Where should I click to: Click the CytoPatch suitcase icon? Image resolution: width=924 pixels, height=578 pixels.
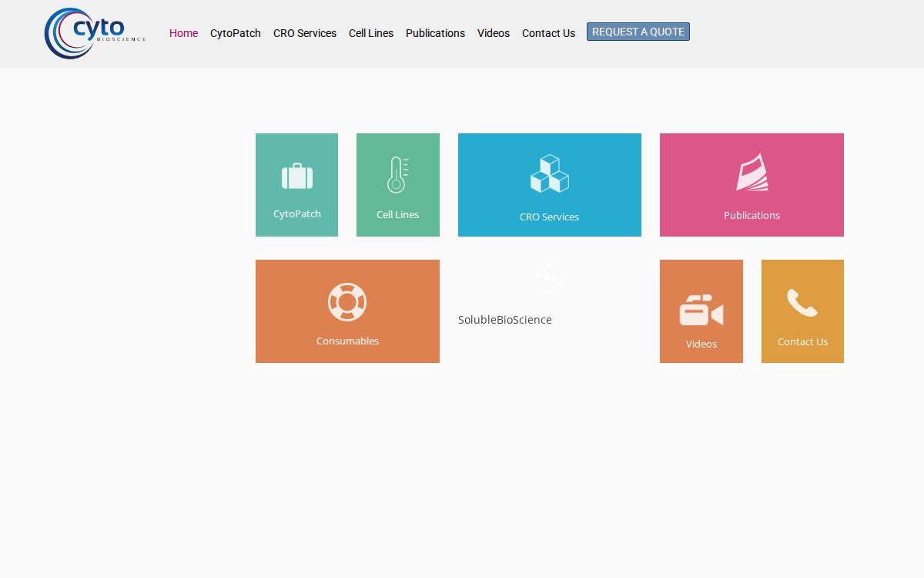click(x=297, y=176)
